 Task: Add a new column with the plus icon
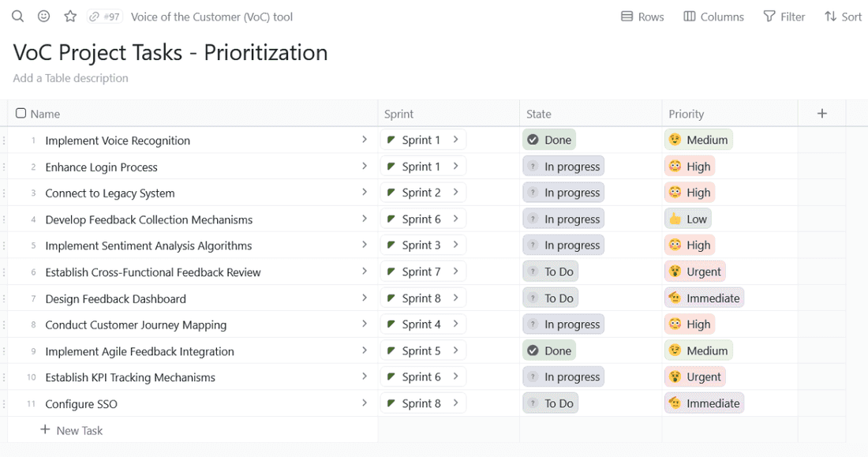[821, 113]
